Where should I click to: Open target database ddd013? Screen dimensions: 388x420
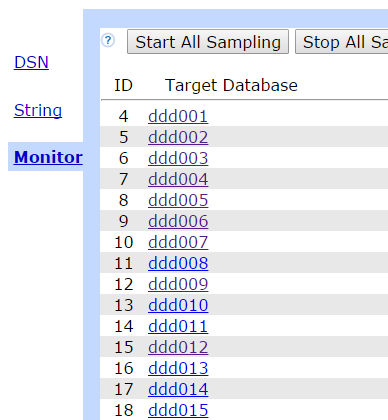click(178, 368)
